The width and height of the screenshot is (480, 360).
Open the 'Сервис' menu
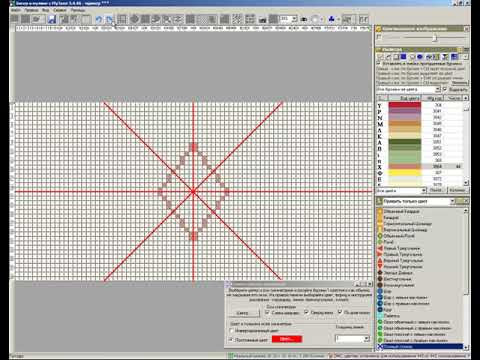(60, 10)
